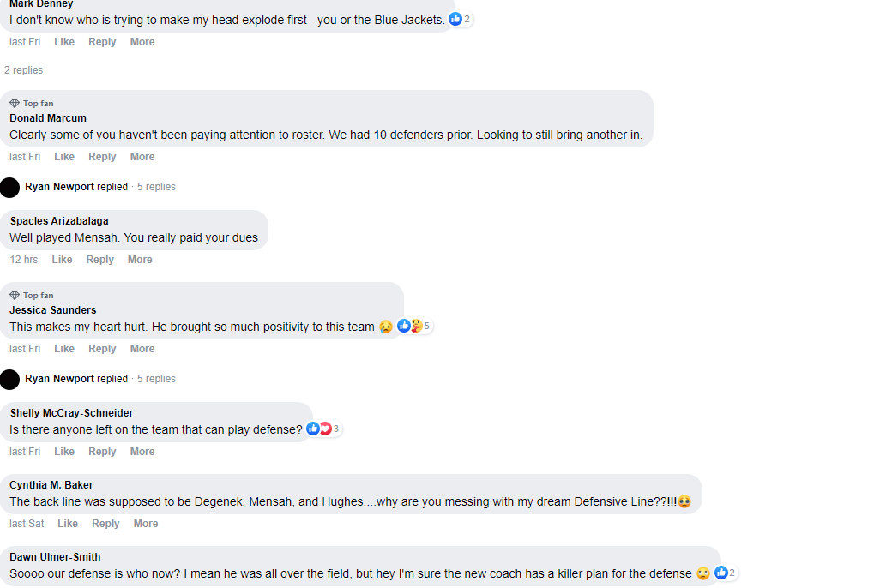This screenshot has width=874, height=588.
Task: View reactions on Shelly McCray-Schneider's comment
Action: pyautogui.click(x=319, y=429)
